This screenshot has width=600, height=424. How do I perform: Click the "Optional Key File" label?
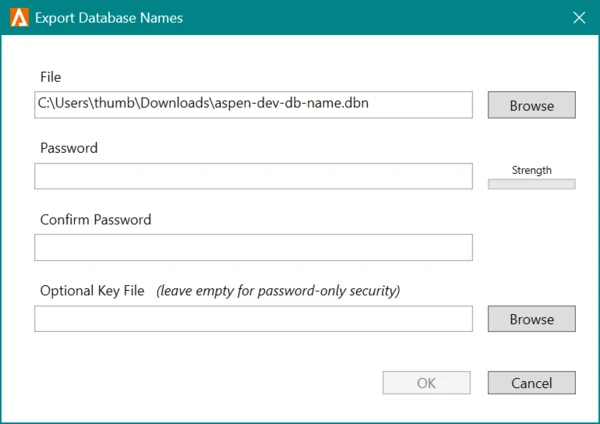(92, 291)
